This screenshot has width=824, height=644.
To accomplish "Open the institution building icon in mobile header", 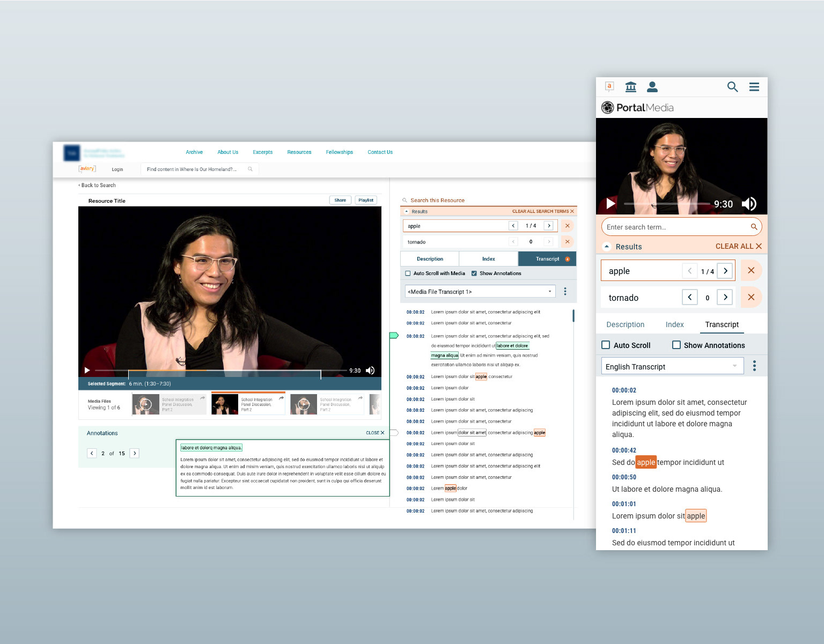I will 631,87.
